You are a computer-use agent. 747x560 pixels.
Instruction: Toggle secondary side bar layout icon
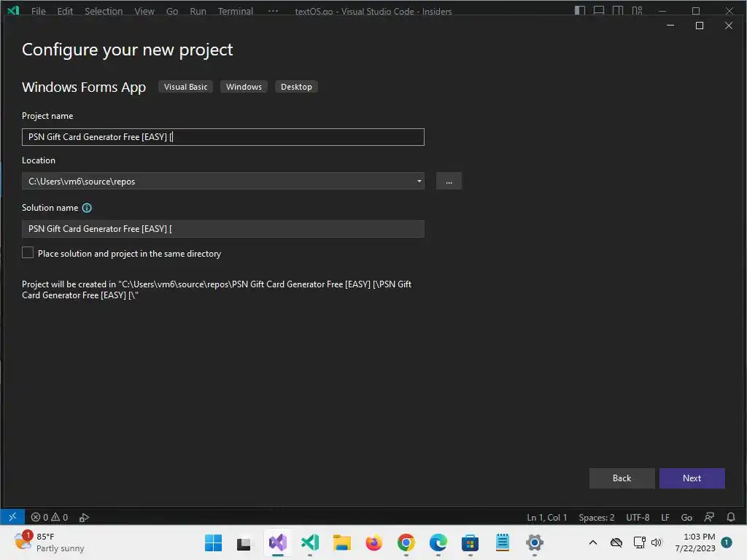(x=618, y=10)
